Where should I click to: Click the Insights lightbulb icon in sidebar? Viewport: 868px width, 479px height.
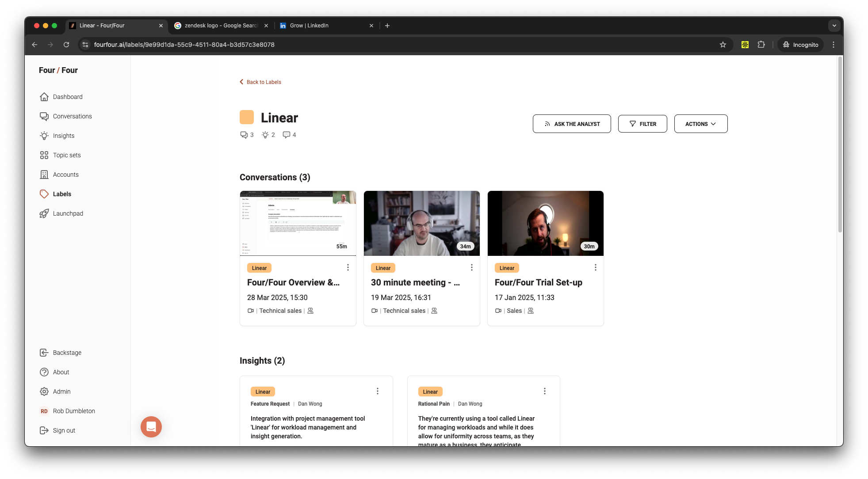[x=44, y=136]
